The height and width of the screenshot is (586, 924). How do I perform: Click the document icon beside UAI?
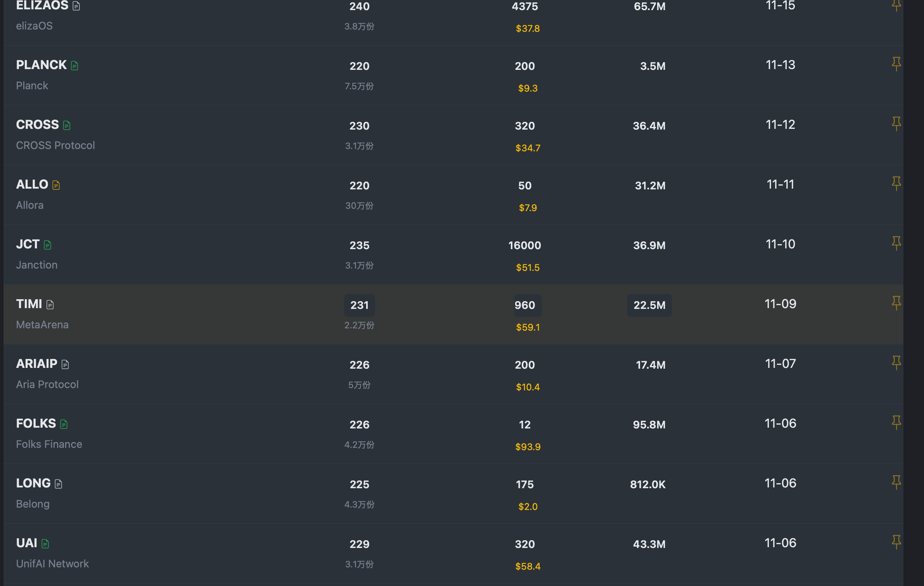point(45,544)
